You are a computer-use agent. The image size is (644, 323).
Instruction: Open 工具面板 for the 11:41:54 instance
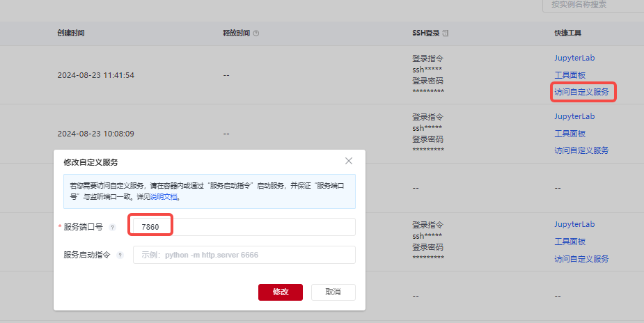point(570,75)
